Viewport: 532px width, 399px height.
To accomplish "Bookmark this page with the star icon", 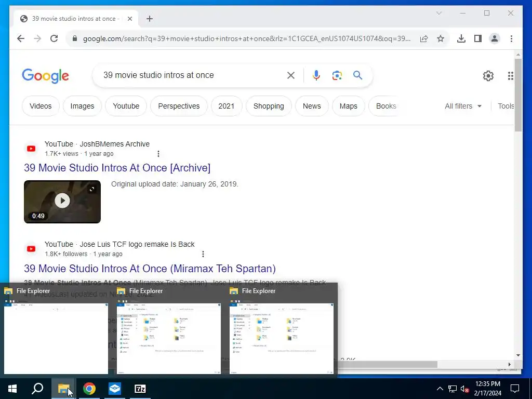I will pyautogui.click(x=441, y=38).
